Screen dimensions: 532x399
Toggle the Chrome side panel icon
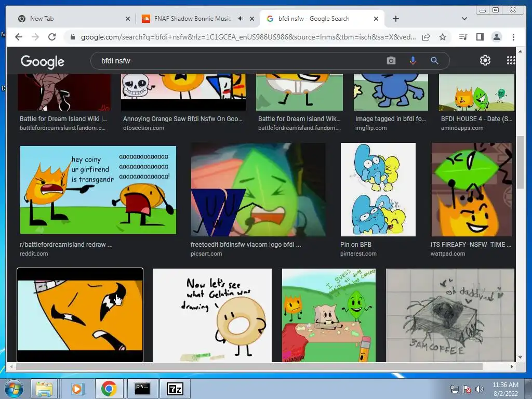pyautogui.click(x=480, y=37)
